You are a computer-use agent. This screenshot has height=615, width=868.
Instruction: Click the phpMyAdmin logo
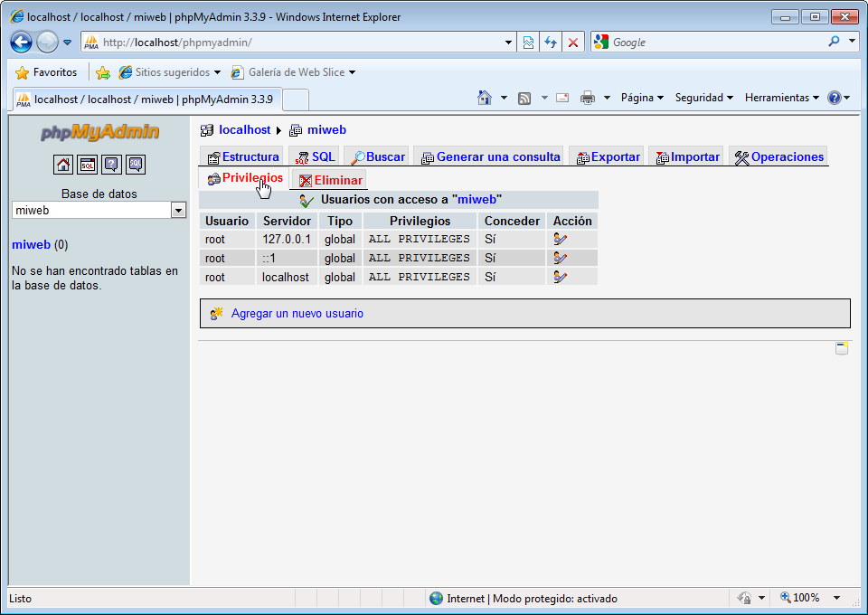tap(99, 132)
